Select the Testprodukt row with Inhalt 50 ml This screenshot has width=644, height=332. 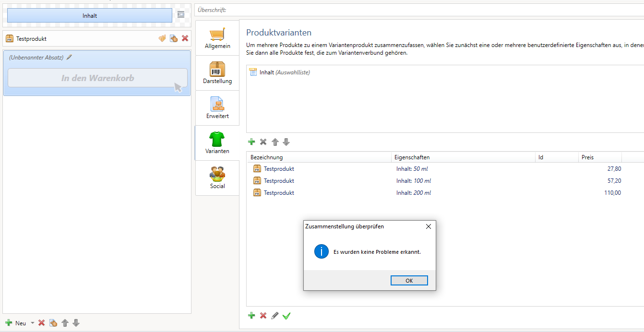(445, 169)
